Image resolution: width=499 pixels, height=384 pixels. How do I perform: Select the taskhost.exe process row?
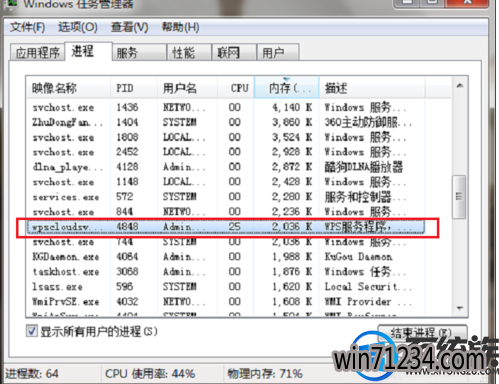[225, 272]
